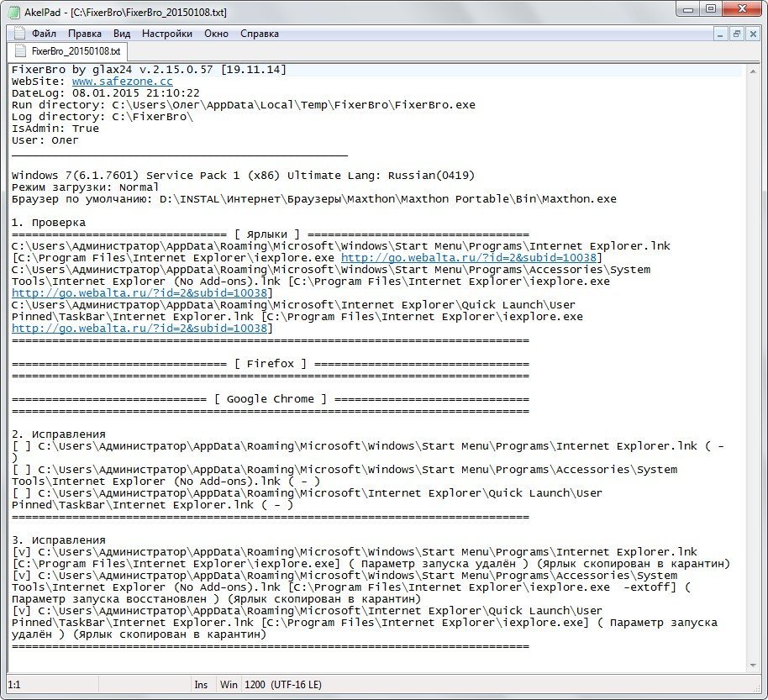Click the vertical scrollbar track
The width and height of the screenshot is (768, 700).
753,368
